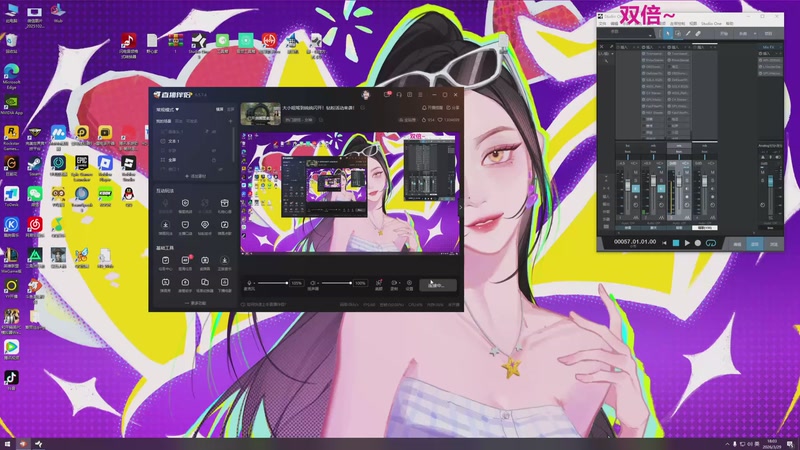Open the hamburger menu in 直播伴侣 title bar
The width and height of the screenshot is (800, 450).
click(420, 95)
